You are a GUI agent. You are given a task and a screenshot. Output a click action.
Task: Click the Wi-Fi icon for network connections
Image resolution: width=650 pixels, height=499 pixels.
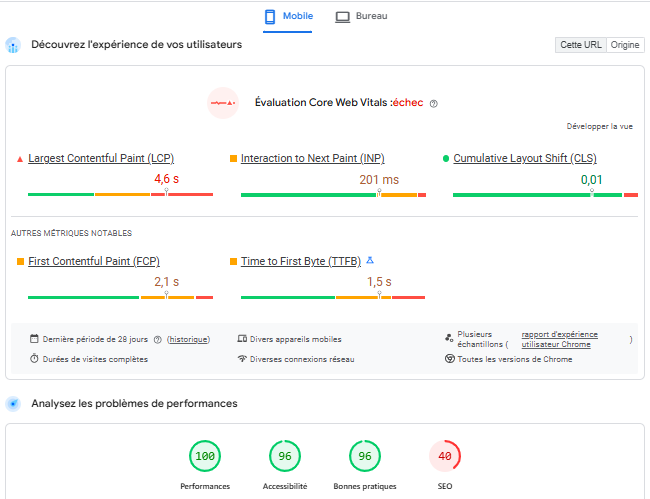click(x=242, y=359)
